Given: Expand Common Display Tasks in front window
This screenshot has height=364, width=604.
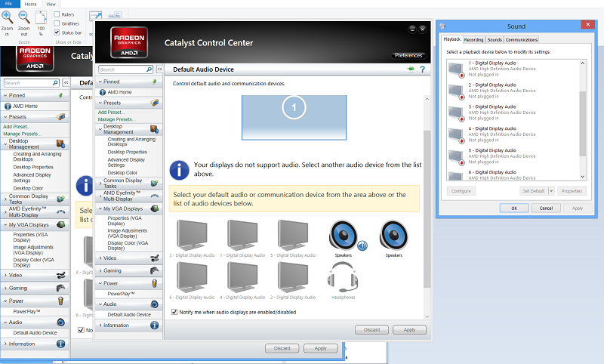Looking at the screenshot, I should click(x=100, y=184).
